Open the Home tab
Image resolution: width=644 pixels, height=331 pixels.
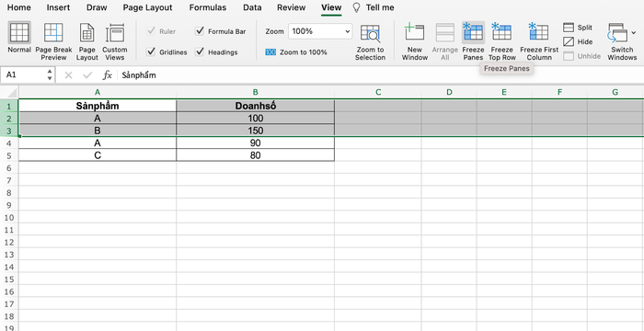click(x=19, y=7)
